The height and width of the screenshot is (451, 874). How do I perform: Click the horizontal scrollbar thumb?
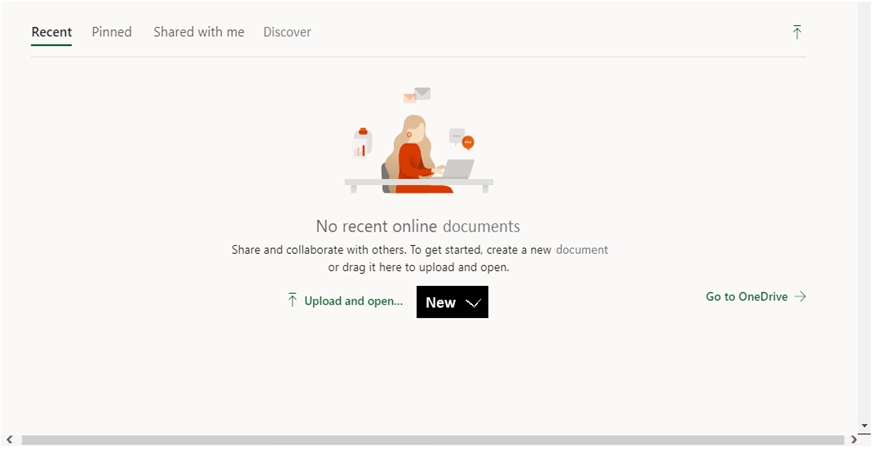click(432, 440)
